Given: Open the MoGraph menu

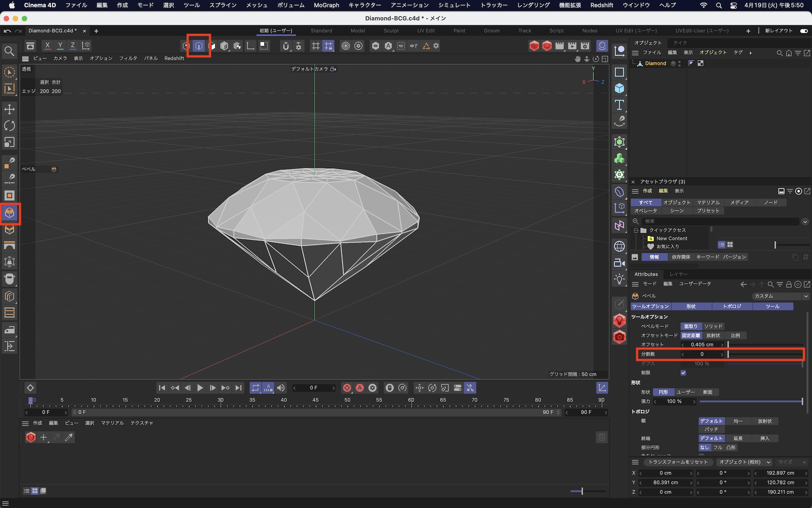Looking at the screenshot, I should (x=326, y=5).
